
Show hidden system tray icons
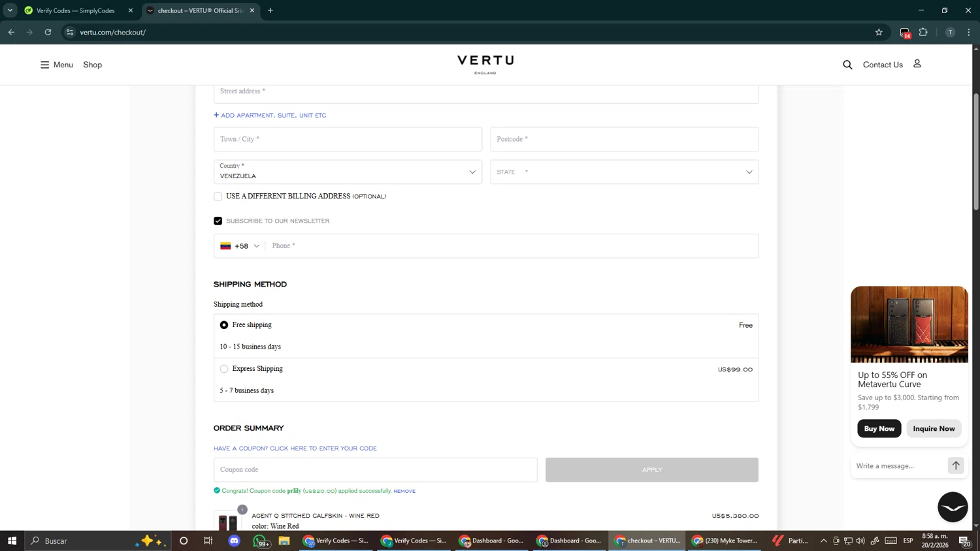[824, 541]
